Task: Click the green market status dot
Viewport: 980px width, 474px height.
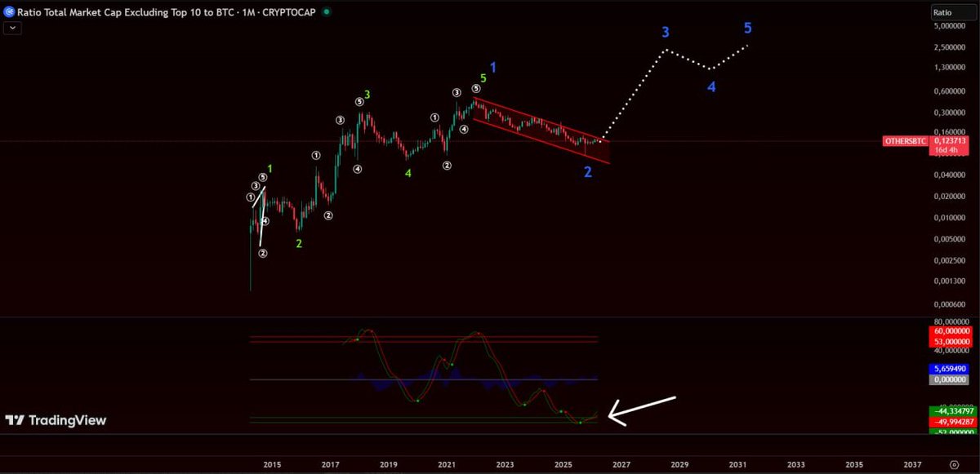Action: click(327, 12)
